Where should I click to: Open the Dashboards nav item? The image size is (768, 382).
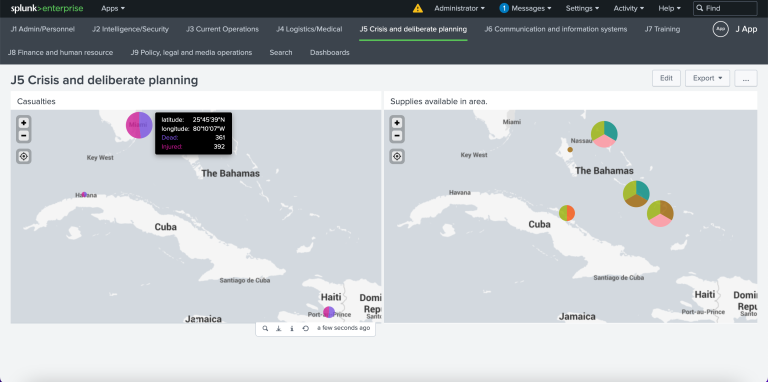point(330,52)
